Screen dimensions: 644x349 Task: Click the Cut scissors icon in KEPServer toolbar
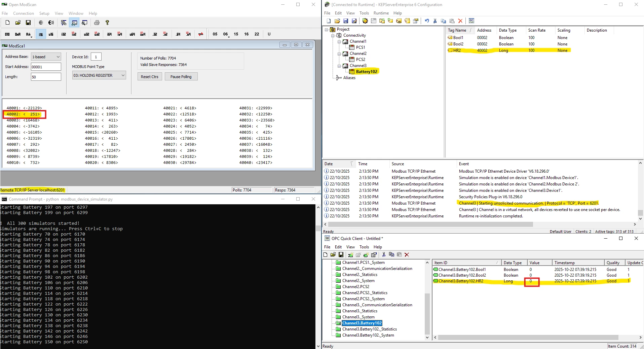tap(435, 21)
